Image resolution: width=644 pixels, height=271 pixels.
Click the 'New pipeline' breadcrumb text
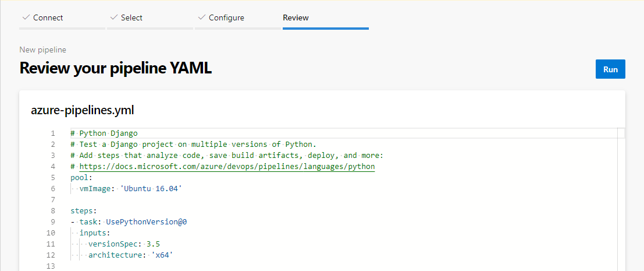click(42, 50)
